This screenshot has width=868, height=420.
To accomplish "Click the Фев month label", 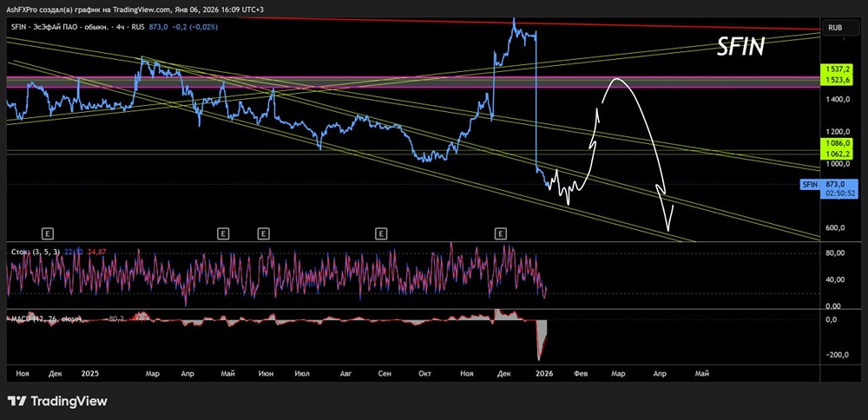I will [580, 373].
